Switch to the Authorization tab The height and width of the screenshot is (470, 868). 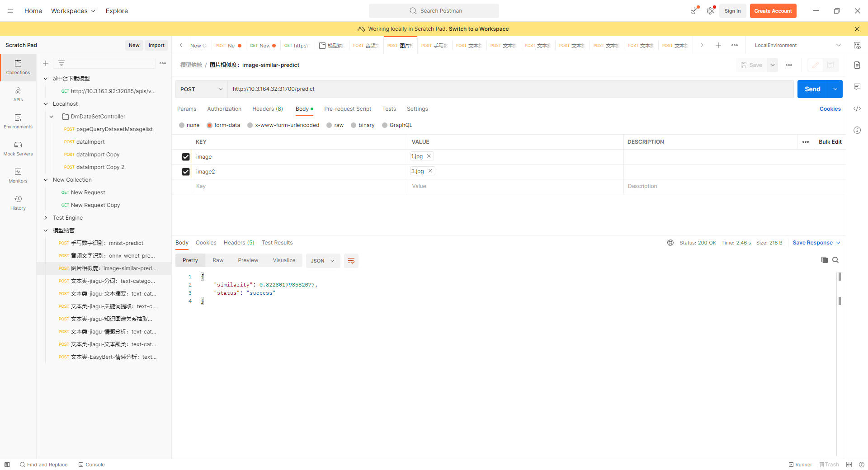224,109
